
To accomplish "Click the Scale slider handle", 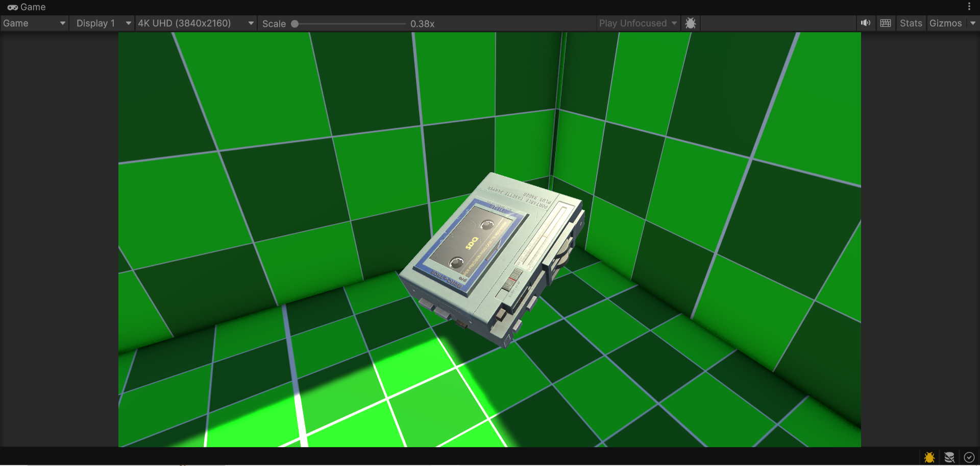I will (295, 24).
